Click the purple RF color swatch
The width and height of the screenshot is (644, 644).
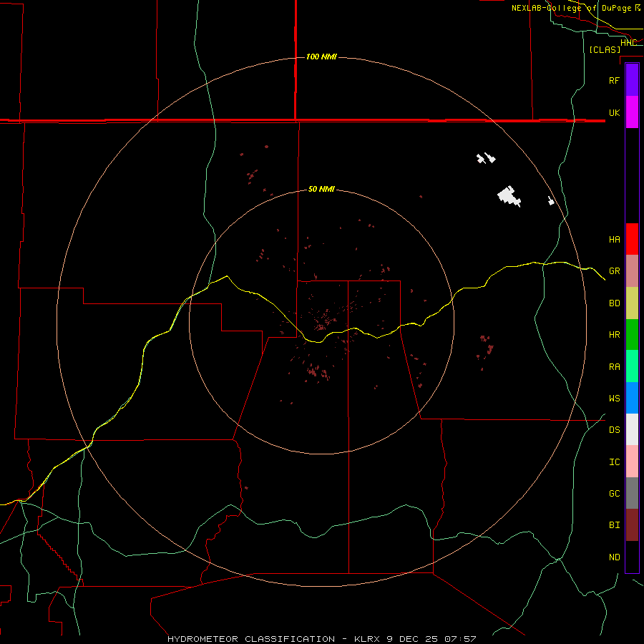632,80
